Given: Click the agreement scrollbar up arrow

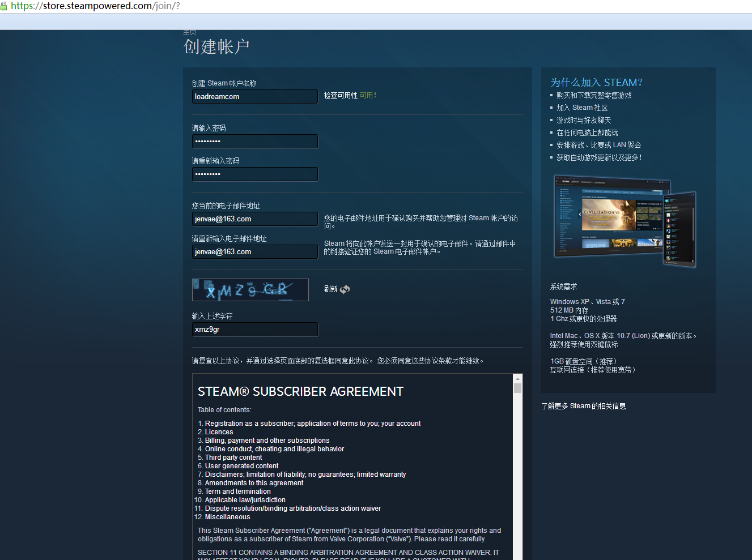Looking at the screenshot, I should [517, 378].
